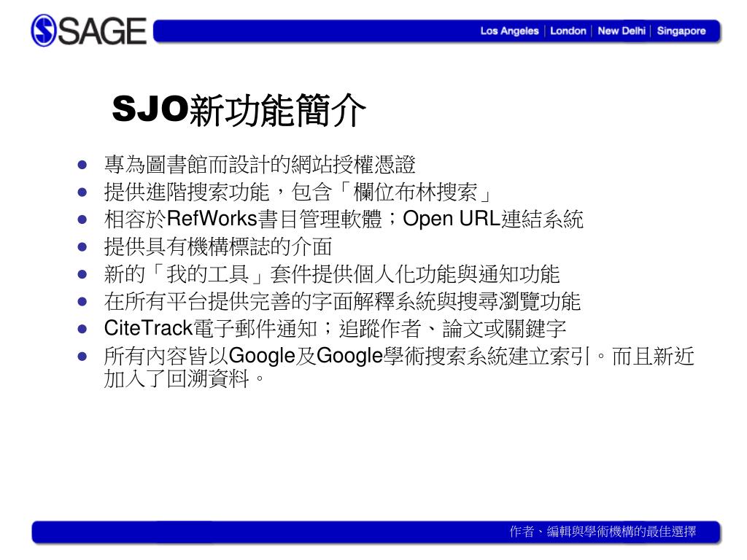Image resolution: width=747 pixels, height=560 pixels.
Task: Click bullet text 提供進階搜索功能
Action: point(187,192)
